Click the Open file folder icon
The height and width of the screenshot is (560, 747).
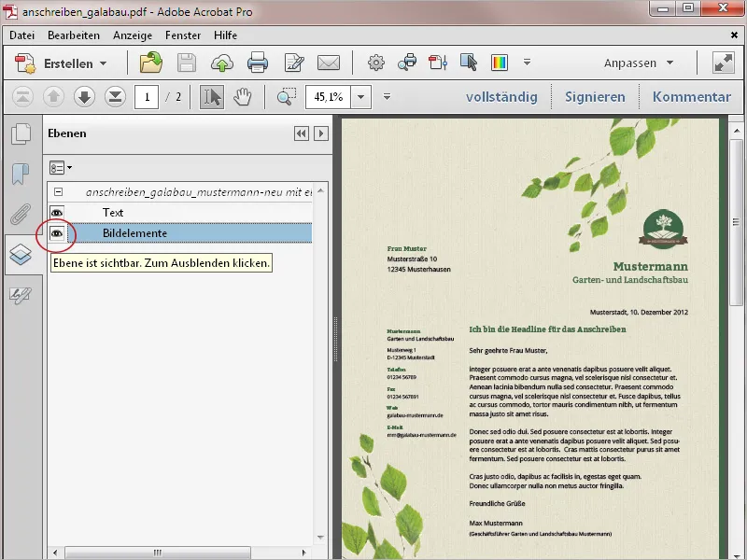[x=151, y=63]
